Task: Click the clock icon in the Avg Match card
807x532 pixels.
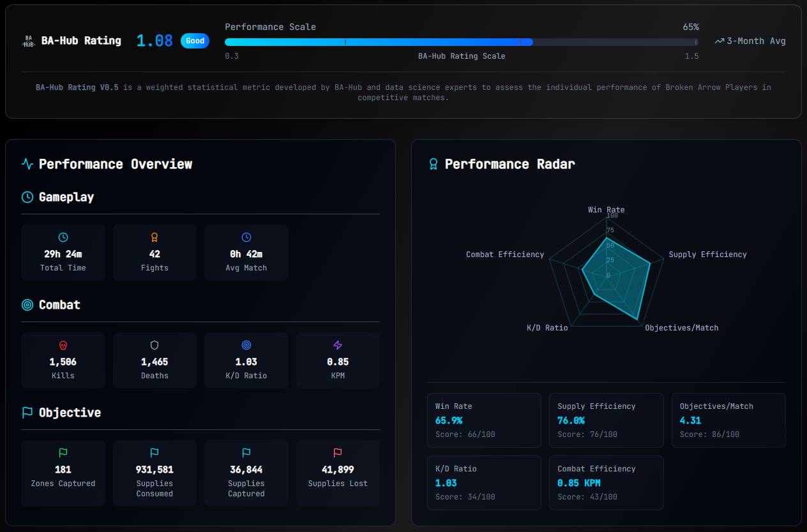Action: point(246,237)
